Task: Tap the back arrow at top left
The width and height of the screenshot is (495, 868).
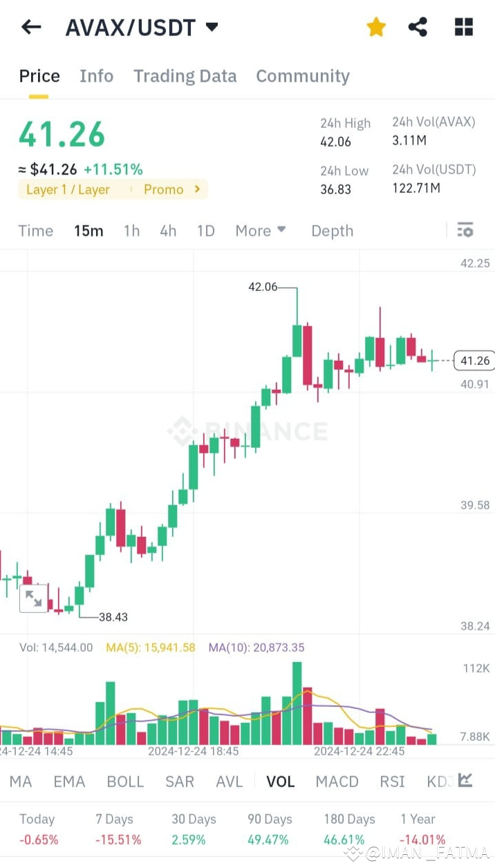Action: pos(30,27)
